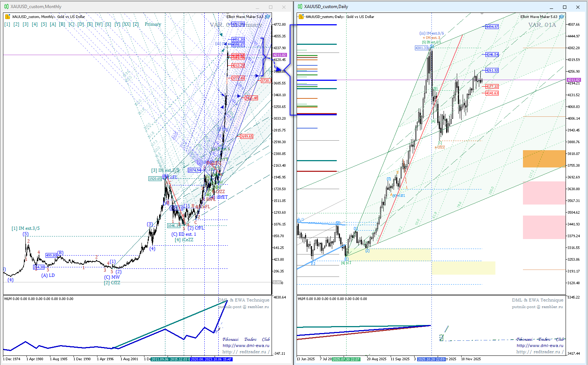The width and height of the screenshot is (588, 365).
Task: Click the candlestick icon in Daily window title
Action: click(x=300, y=7)
